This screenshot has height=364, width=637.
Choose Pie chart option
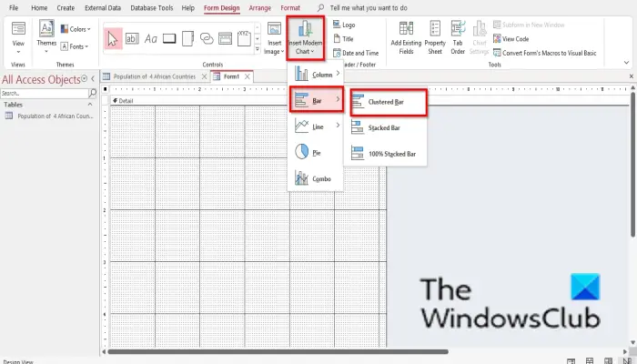(315, 152)
